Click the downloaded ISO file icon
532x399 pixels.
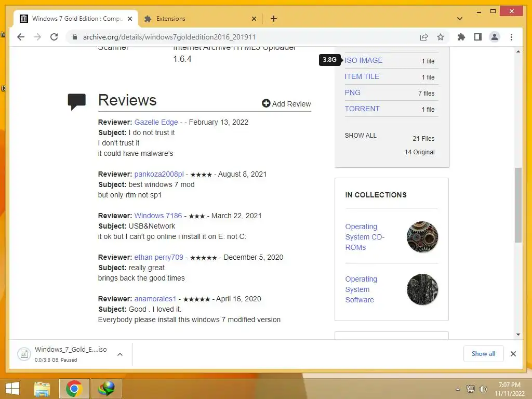coord(24,354)
